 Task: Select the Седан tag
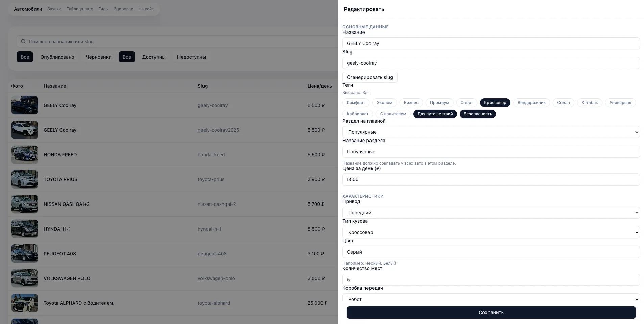564,103
